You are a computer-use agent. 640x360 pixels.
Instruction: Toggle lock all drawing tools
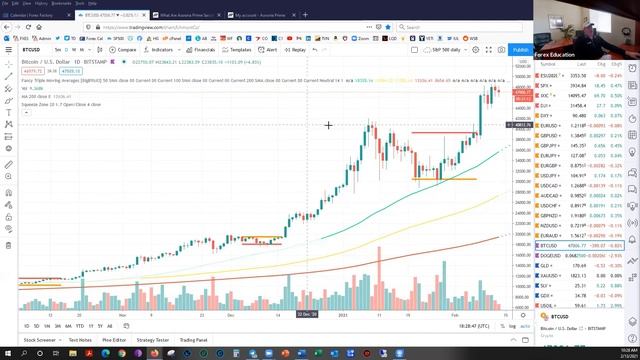coord(9,217)
